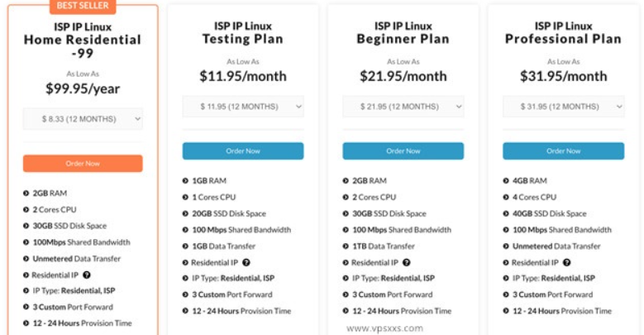Open the $11.95 (12 Months) billing dropdown
Viewport: 644px width, 335px height.
click(x=243, y=107)
